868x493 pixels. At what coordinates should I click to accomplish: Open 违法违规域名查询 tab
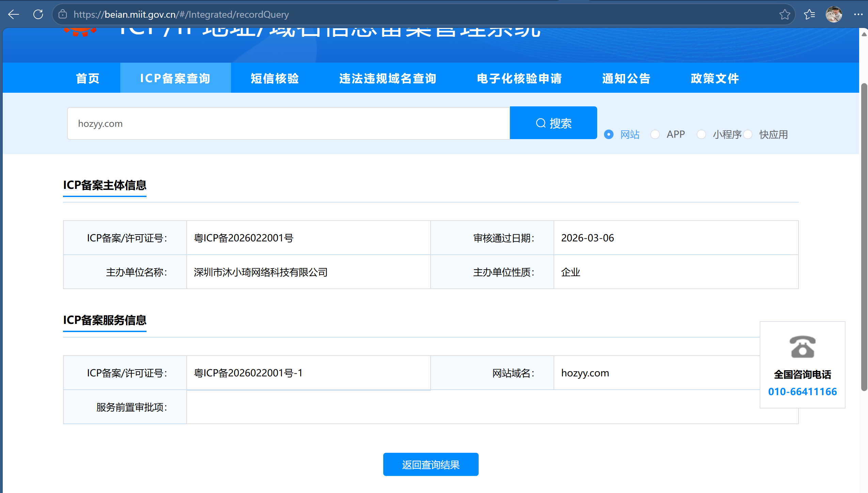pos(388,78)
